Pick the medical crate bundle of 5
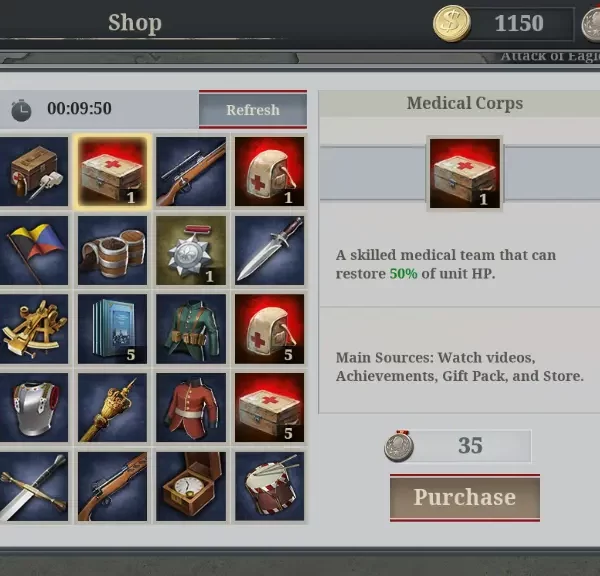Screen dimensions: 600x576 coord(270,408)
